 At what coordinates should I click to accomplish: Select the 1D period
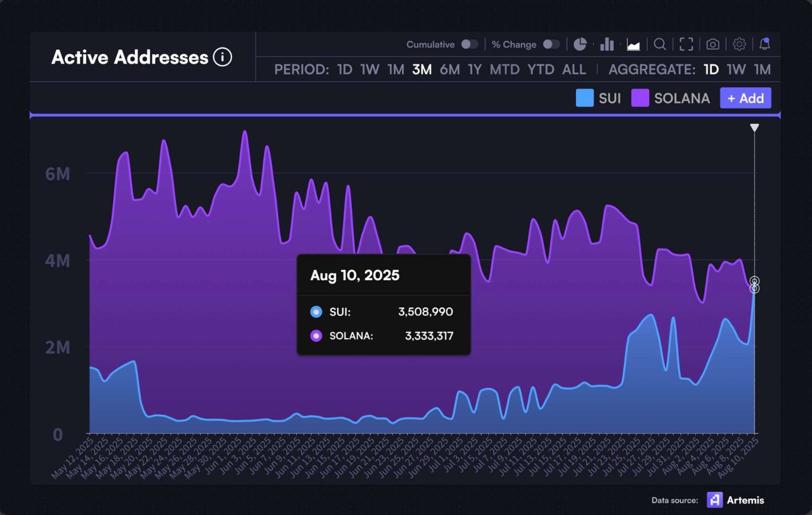[x=345, y=70]
